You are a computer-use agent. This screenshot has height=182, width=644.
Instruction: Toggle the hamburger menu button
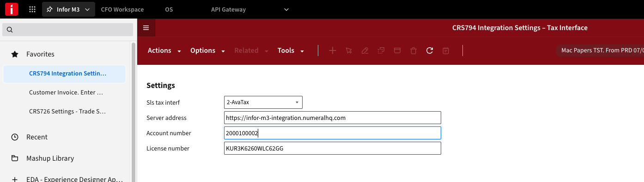pos(146,28)
